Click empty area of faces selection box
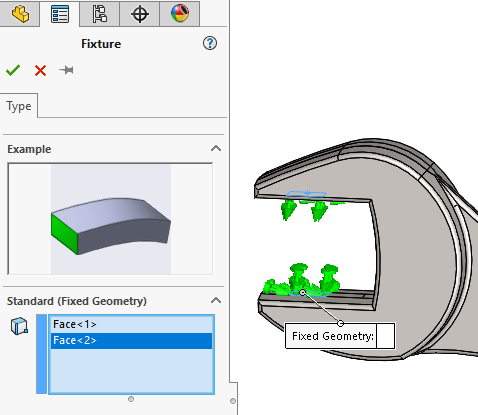 tap(131, 371)
